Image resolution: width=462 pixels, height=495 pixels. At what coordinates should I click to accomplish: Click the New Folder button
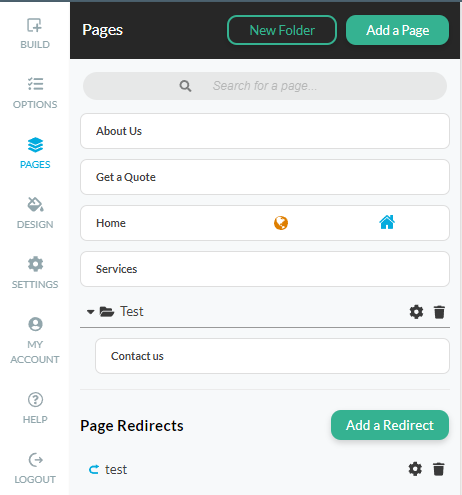[282, 30]
